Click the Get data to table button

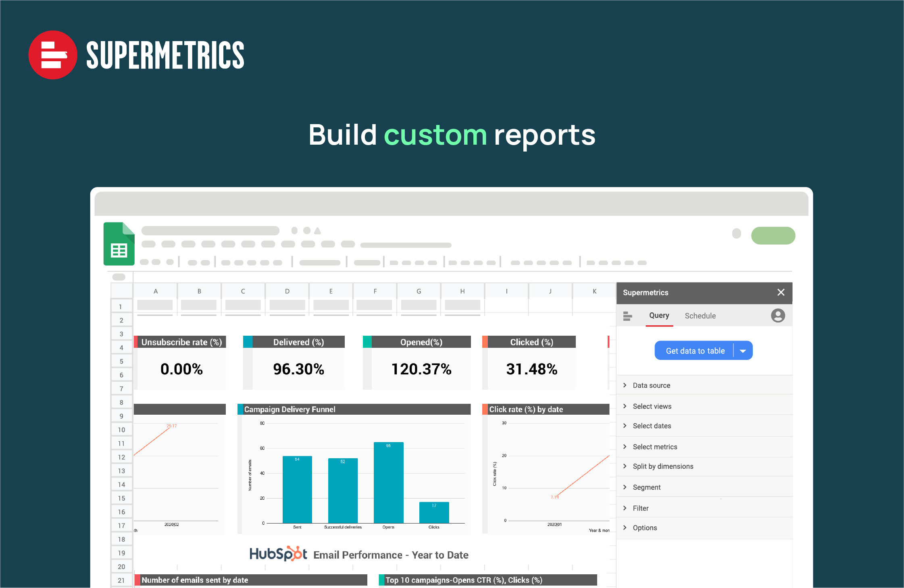tap(695, 350)
